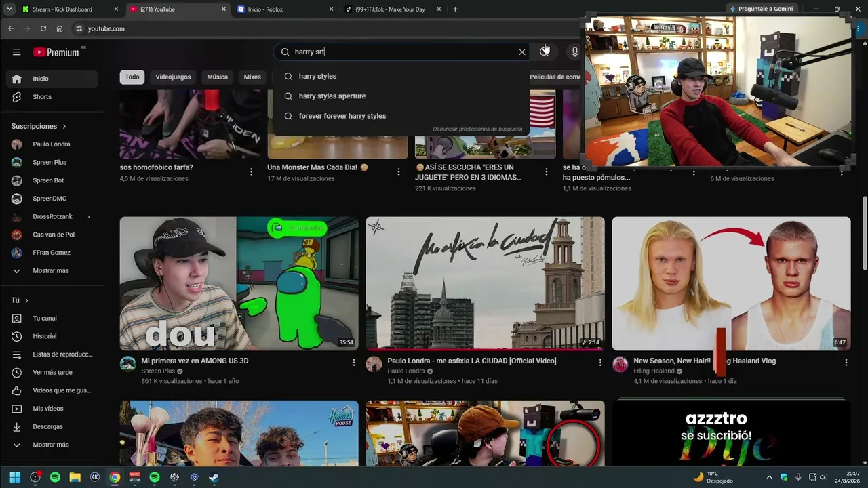Show hidden system tray icons
Viewport: 868px width, 488px height.
click(x=769, y=477)
